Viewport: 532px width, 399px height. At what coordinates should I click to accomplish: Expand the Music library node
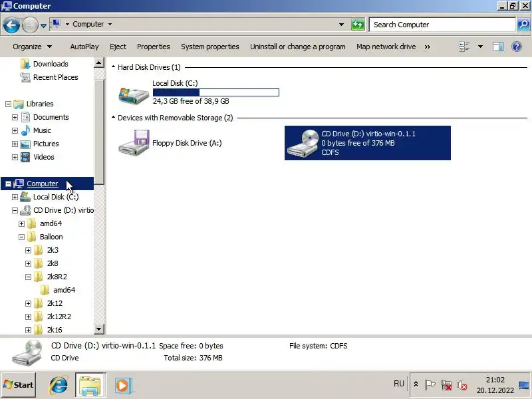coord(15,130)
